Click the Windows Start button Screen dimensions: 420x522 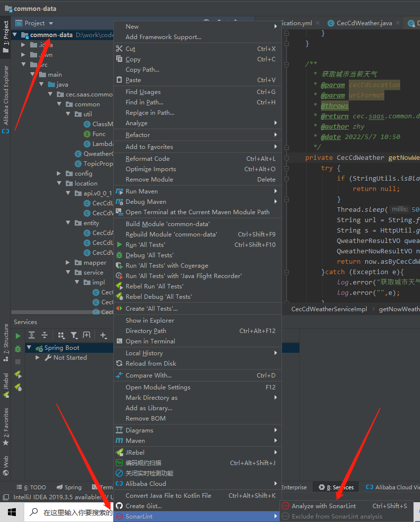[12, 512]
